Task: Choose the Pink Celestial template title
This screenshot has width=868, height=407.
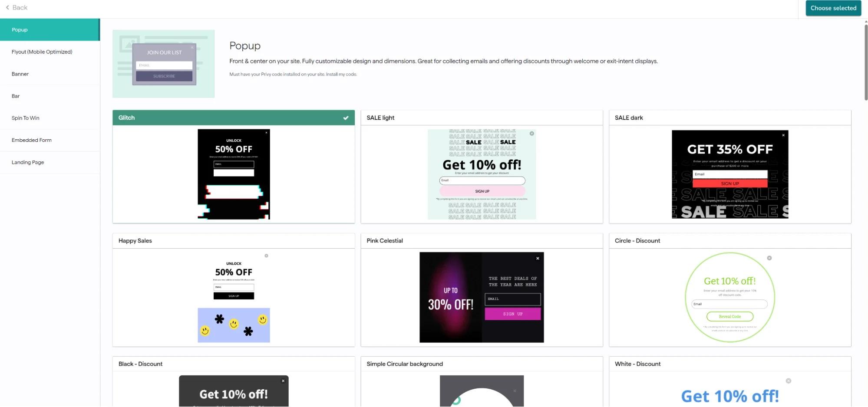Action: [x=385, y=241]
